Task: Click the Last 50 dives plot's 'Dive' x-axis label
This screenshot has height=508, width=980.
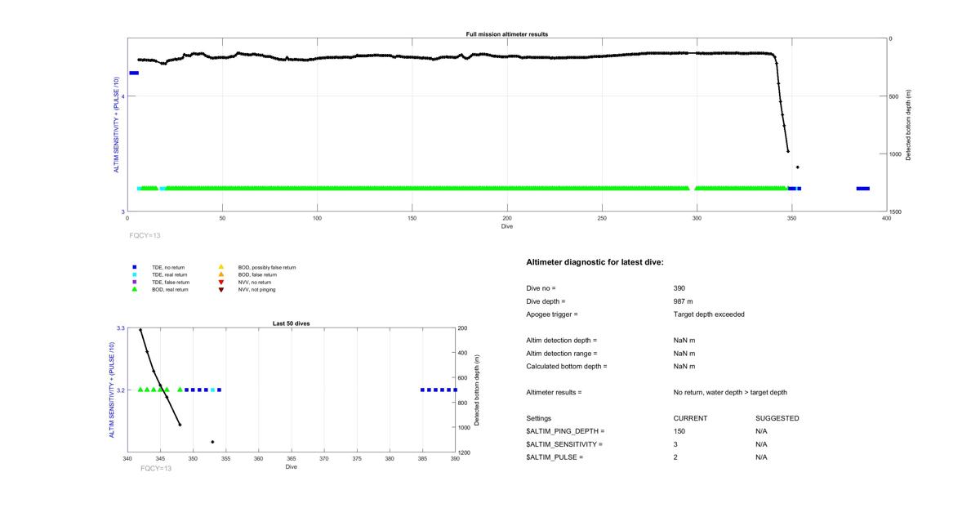Action: click(292, 467)
